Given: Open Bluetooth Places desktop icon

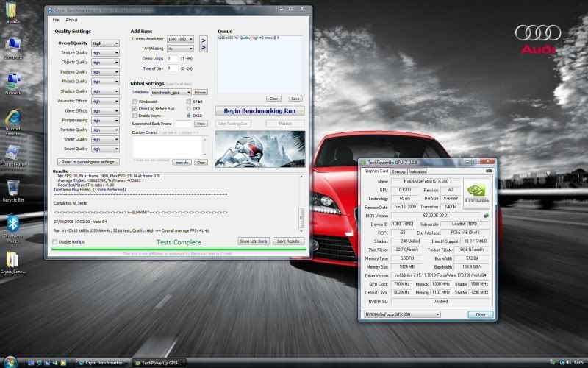Looking at the screenshot, I should coord(13,223).
